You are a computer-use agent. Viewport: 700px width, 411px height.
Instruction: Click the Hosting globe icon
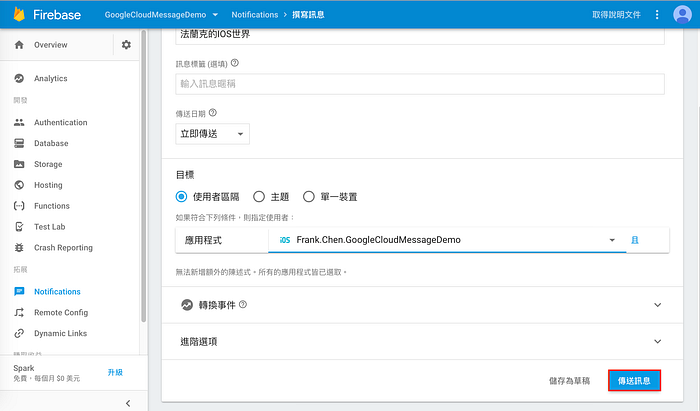point(19,185)
